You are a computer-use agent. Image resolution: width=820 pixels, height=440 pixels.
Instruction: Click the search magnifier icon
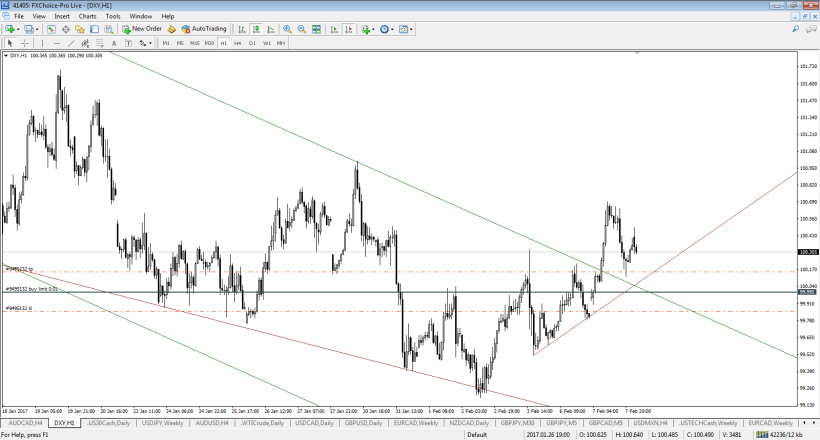795,29
